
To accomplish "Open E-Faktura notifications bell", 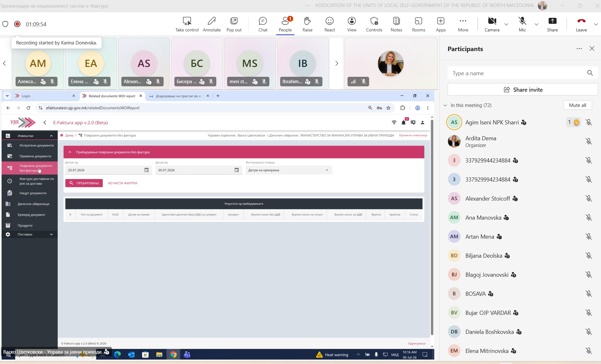I will coord(403,122).
